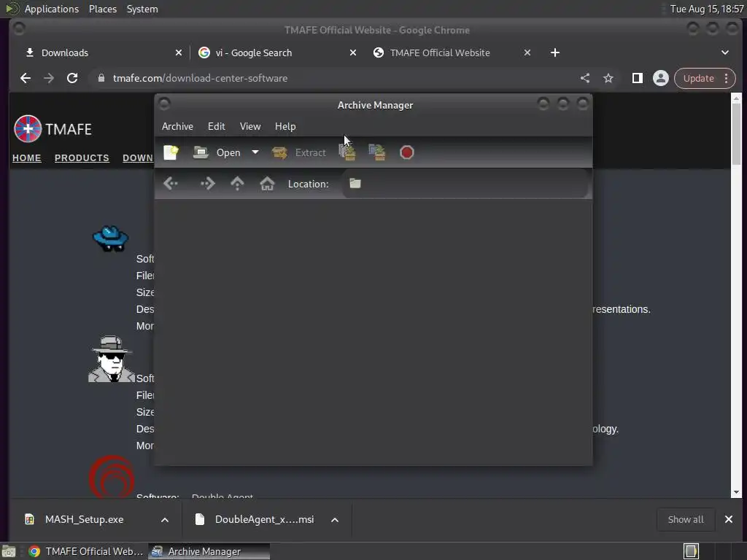
Task: Click the red Stop icon in toolbar
Action: 407,152
